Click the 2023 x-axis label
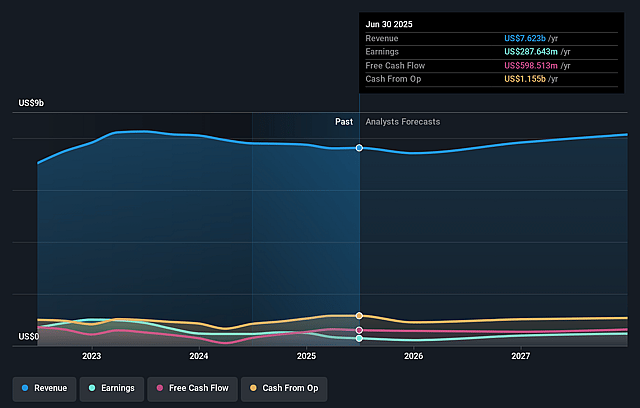Screen dimensions: 640x408 point(91,356)
